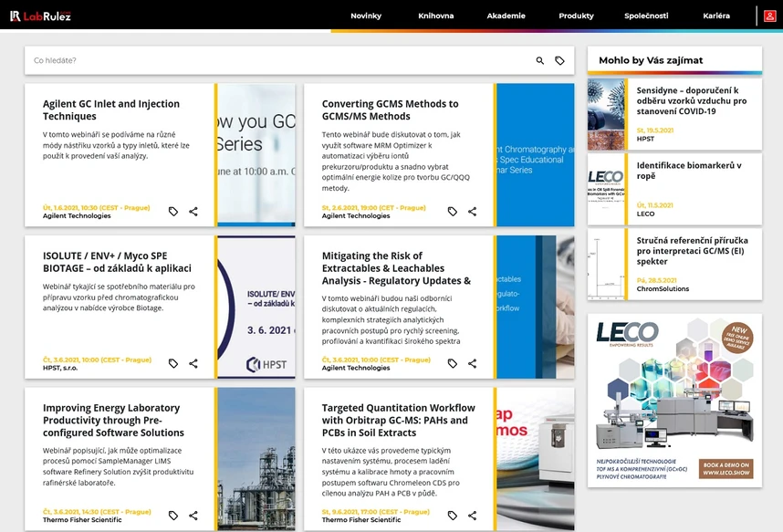Click 'Agilent Technologies' under GC Inlet card

77,215
